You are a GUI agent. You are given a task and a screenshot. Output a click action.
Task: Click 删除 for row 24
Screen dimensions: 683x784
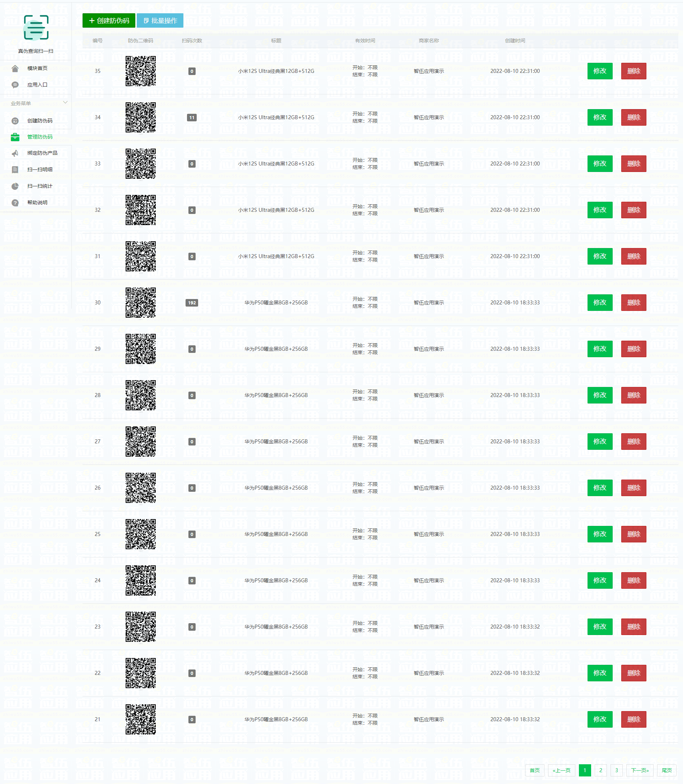pyautogui.click(x=633, y=580)
